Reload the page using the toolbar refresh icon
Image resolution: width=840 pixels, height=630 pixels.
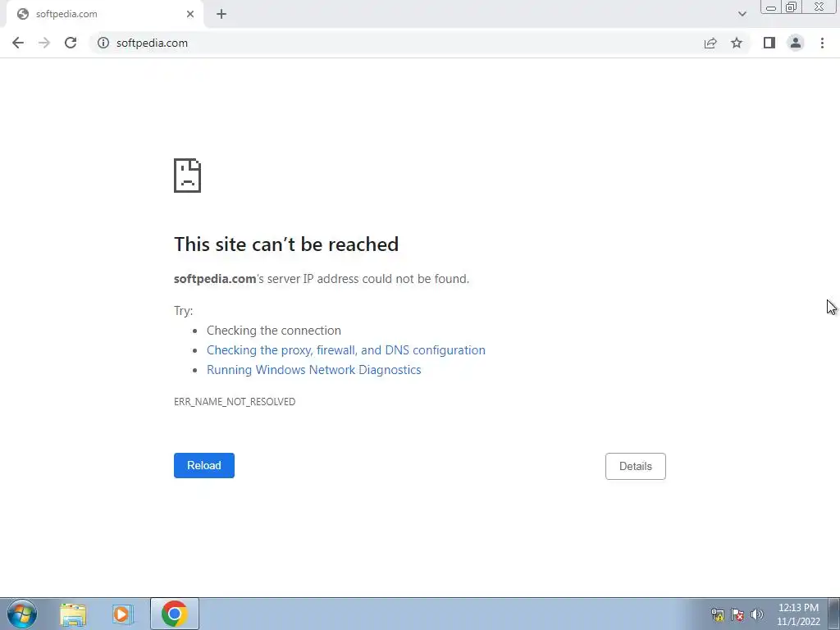71,43
